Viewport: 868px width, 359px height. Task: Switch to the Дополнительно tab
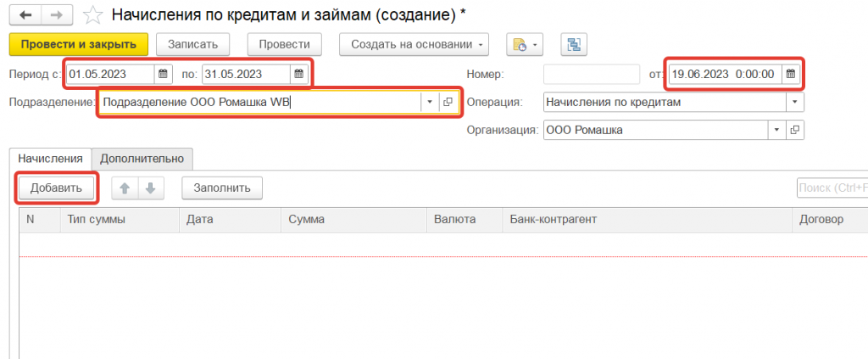click(142, 158)
